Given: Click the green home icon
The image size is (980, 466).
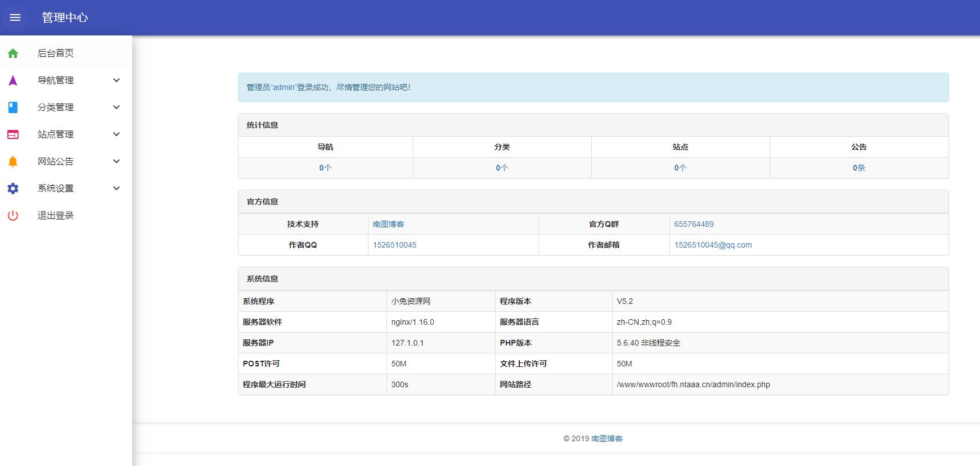Looking at the screenshot, I should (x=13, y=53).
